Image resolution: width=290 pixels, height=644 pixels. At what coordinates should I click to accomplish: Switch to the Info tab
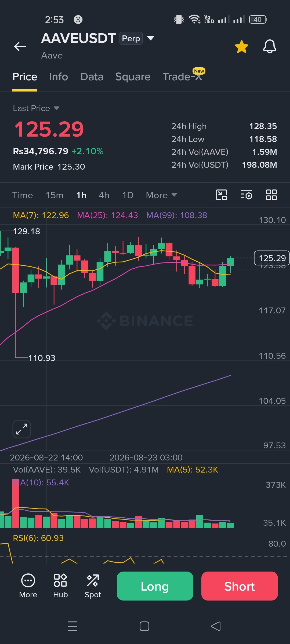click(59, 77)
